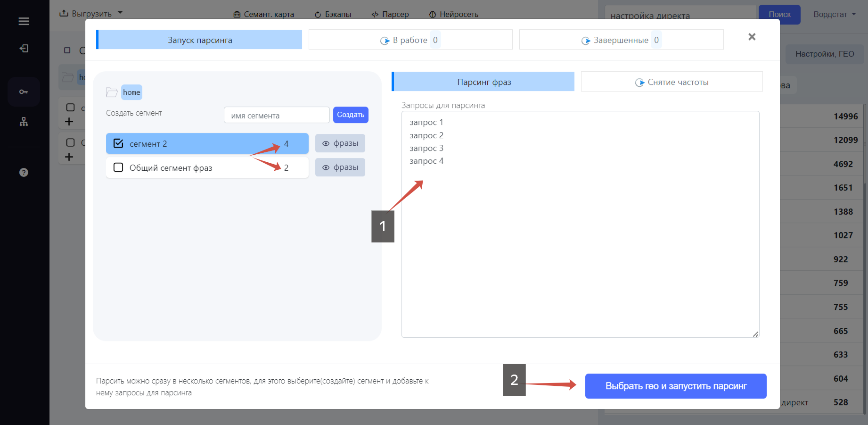Close the parsing dialog with X
The image size is (868, 425).
click(x=752, y=37)
